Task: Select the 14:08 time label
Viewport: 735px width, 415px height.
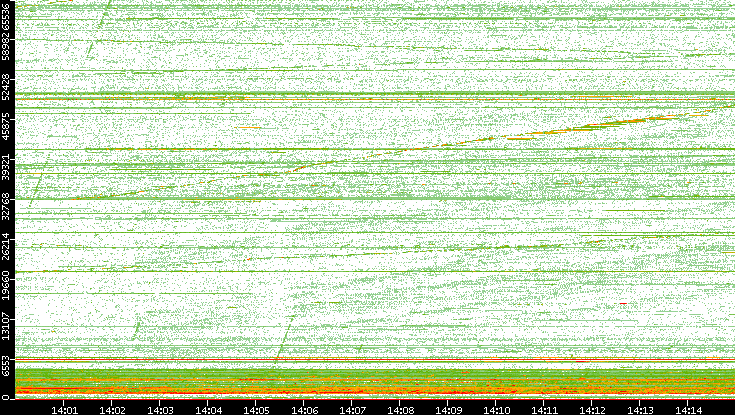Action: [400, 409]
